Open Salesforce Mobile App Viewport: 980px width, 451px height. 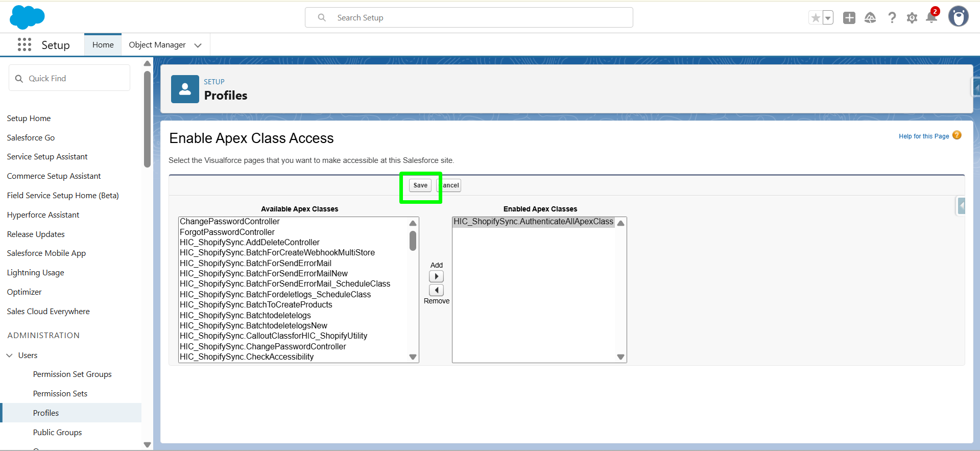(x=46, y=253)
